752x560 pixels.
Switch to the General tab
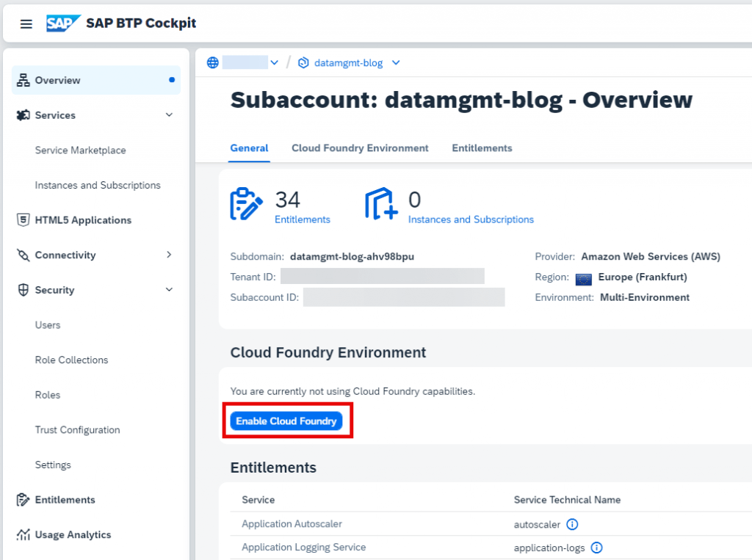point(249,148)
